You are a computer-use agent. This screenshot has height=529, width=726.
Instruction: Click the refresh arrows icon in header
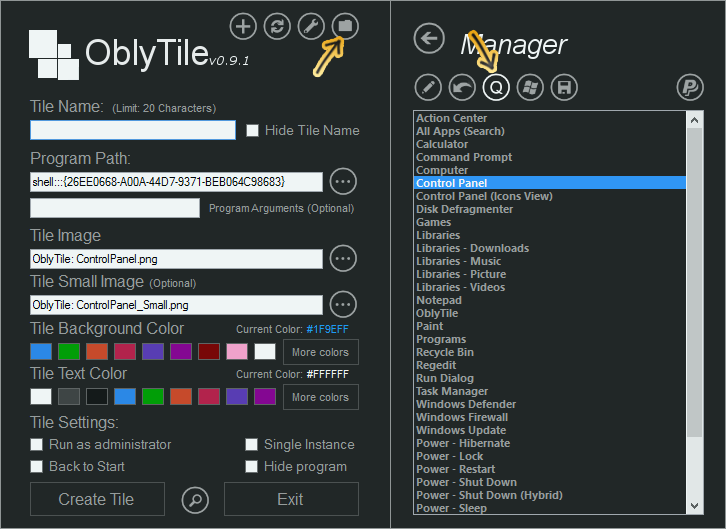click(x=277, y=26)
